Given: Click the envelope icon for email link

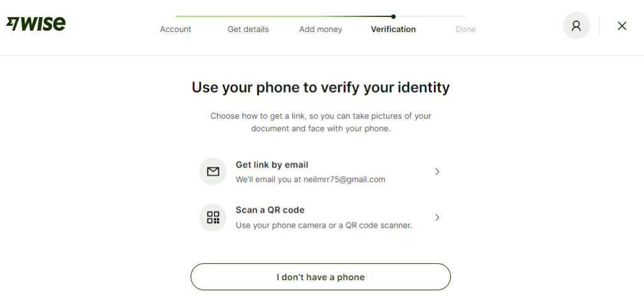Looking at the screenshot, I should [213, 171].
